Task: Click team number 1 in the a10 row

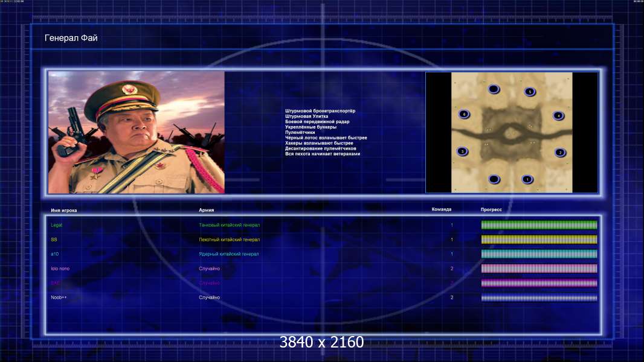Action: (452, 254)
